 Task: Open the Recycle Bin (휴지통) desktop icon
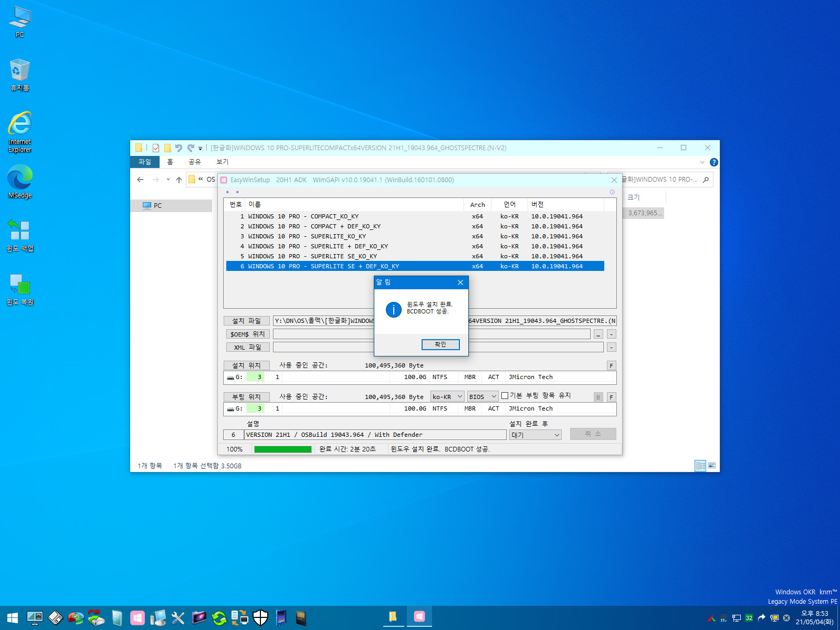coord(20,75)
